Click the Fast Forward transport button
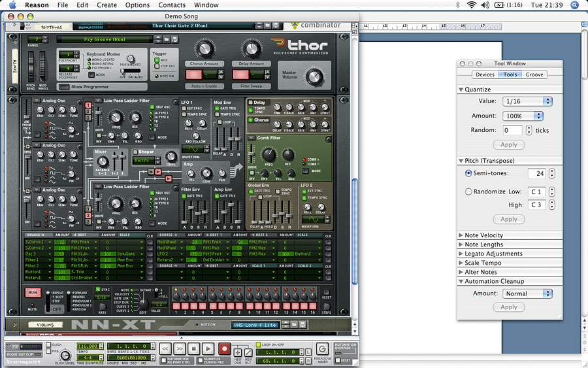 pyautogui.click(x=180, y=349)
